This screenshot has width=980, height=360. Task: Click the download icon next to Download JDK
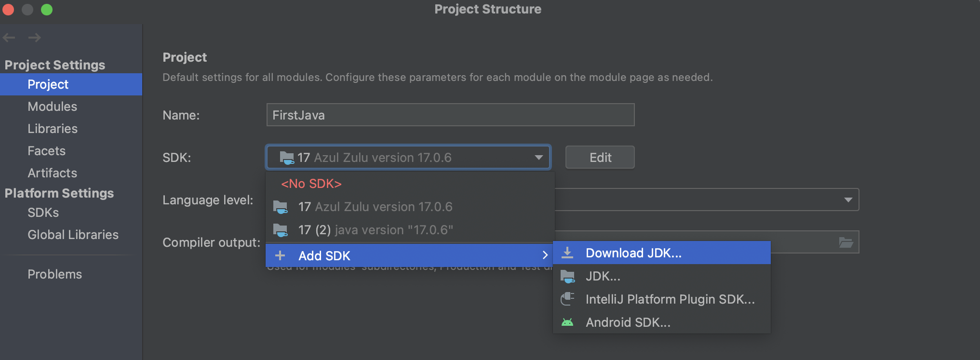click(568, 253)
